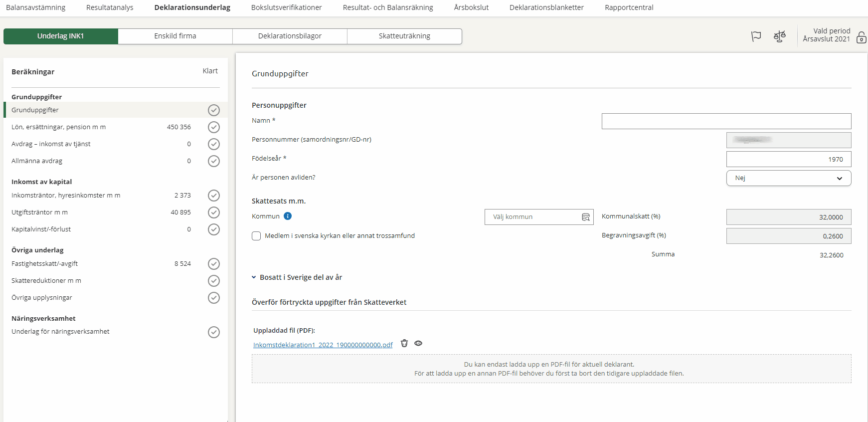Viewport: 868px width, 422px height.
Task: Click the flag icon in top toolbar
Action: pos(756,36)
